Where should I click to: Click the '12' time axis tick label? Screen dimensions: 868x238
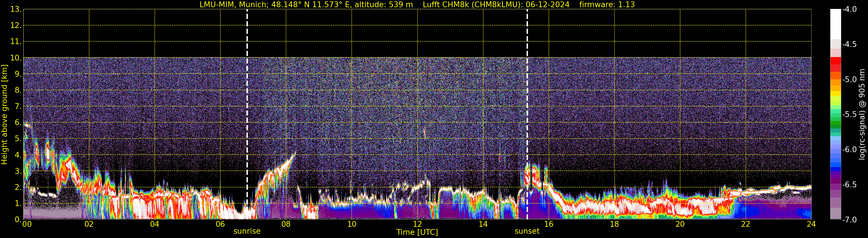click(x=417, y=224)
